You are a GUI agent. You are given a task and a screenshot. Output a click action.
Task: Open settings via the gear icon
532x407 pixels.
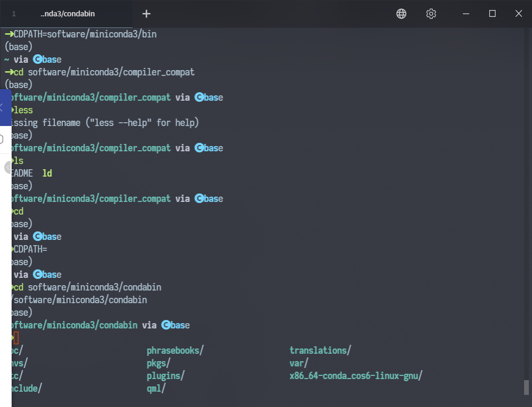[x=431, y=14]
